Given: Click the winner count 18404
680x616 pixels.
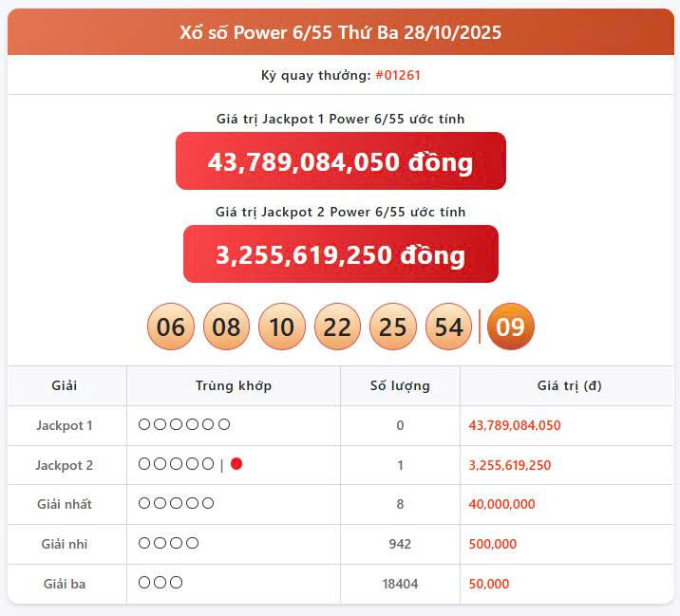Looking at the screenshot, I should tap(400, 584).
